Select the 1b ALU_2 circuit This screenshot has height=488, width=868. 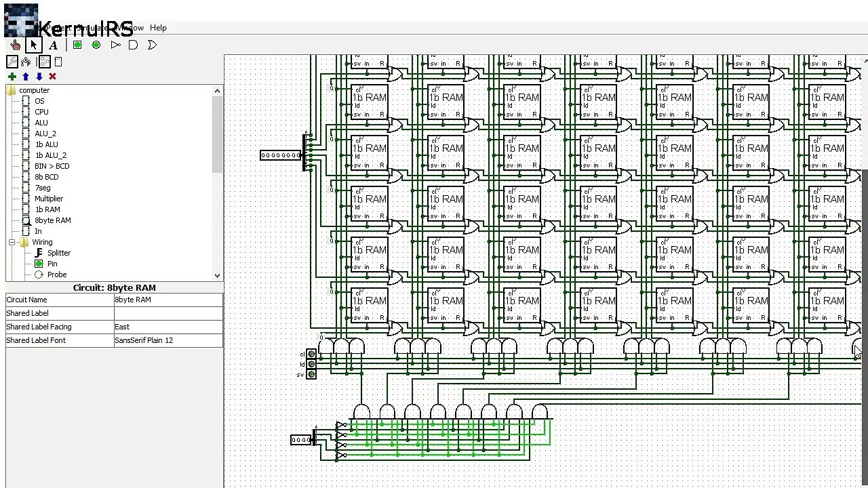click(x=51, y=155)
